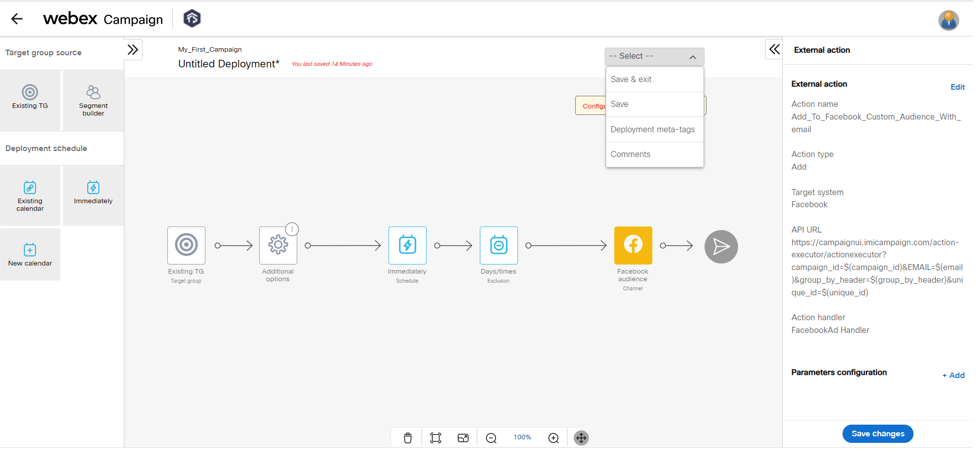Image resolution: width=980 pixels, height=452 pixels.
Task: Expand the left panel with double chevron
Action: tap(133, 50)
